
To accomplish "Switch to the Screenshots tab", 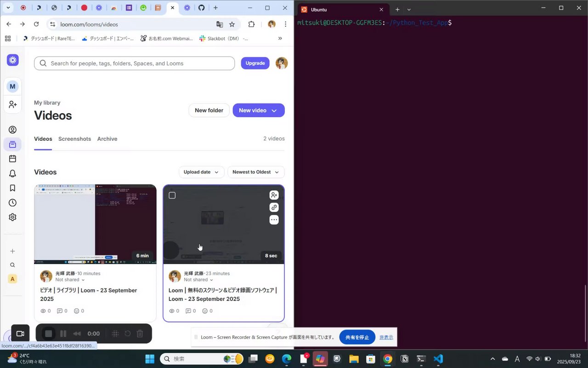I will tap(74, 139).
